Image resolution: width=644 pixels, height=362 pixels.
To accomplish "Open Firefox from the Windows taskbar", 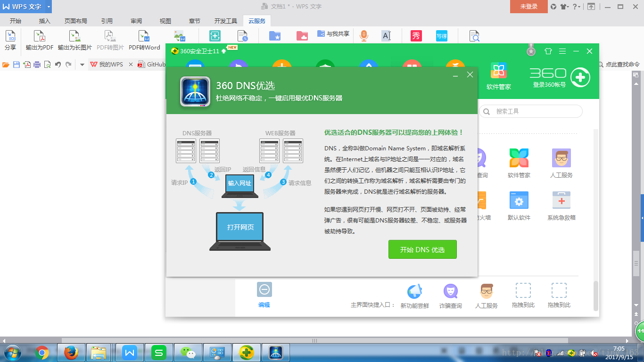I will (x=71, y=353).
